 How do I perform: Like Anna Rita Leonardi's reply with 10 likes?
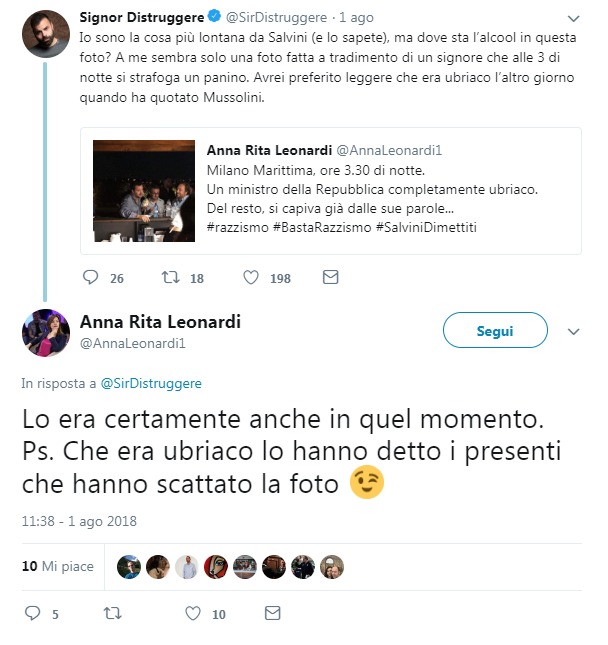point(193,613)
